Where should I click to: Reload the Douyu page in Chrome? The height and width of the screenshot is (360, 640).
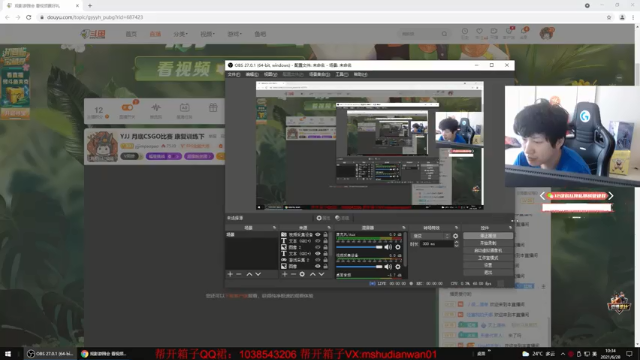(x=29, y=17)
